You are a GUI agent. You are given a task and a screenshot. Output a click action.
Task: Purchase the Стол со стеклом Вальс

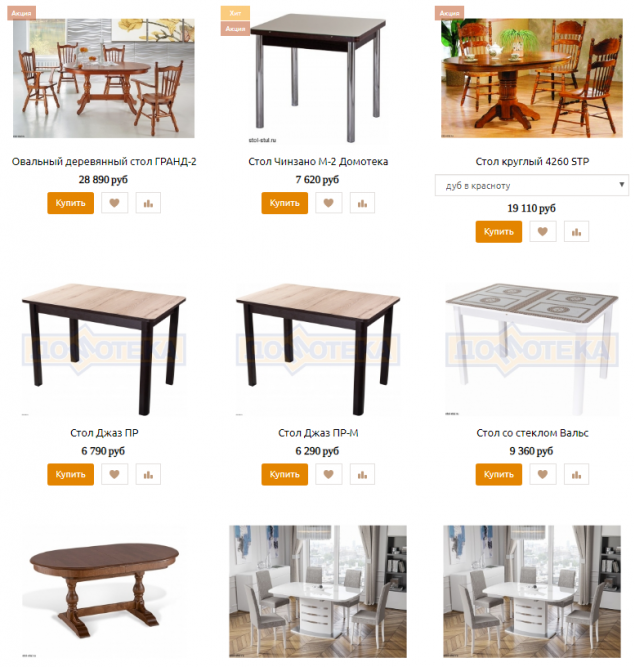pos(498,474)
